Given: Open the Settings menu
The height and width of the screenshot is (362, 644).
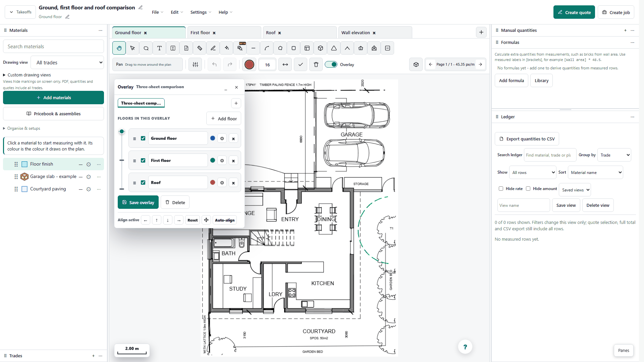Looking at the screenshot, I should (x=201, y=12).
